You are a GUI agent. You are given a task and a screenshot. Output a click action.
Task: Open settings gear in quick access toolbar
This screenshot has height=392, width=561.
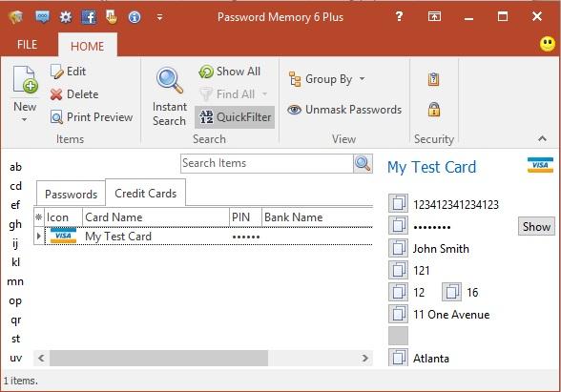point(66,17)
